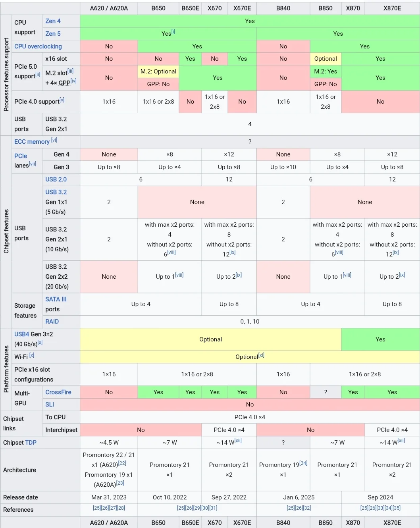Open footnote [iv] next to GPP

[x=73, y=81]
